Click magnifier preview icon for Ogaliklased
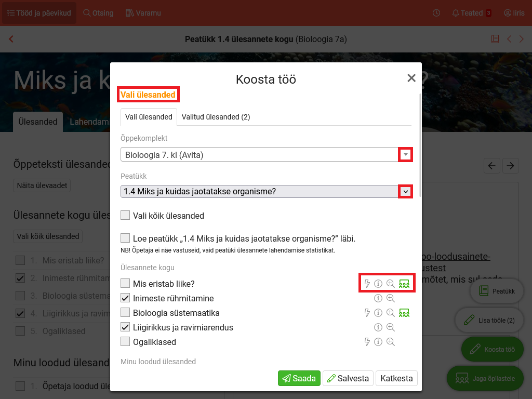Viewport: 532px width, 399px height. (391, 342)
